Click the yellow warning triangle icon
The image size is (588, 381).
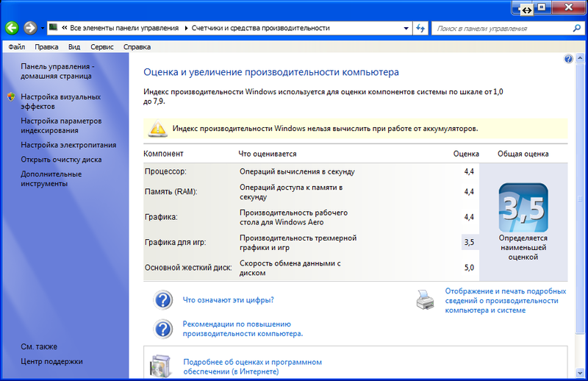pos(157,129)
